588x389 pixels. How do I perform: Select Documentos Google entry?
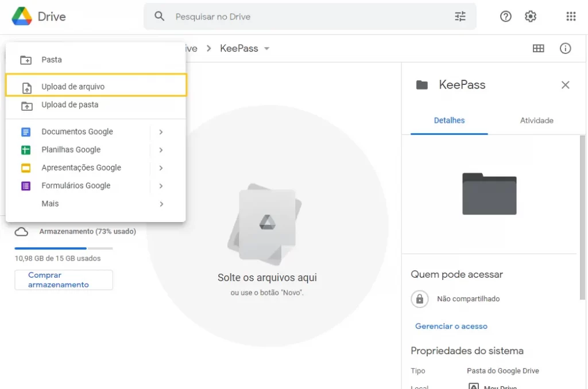point(96,132)
